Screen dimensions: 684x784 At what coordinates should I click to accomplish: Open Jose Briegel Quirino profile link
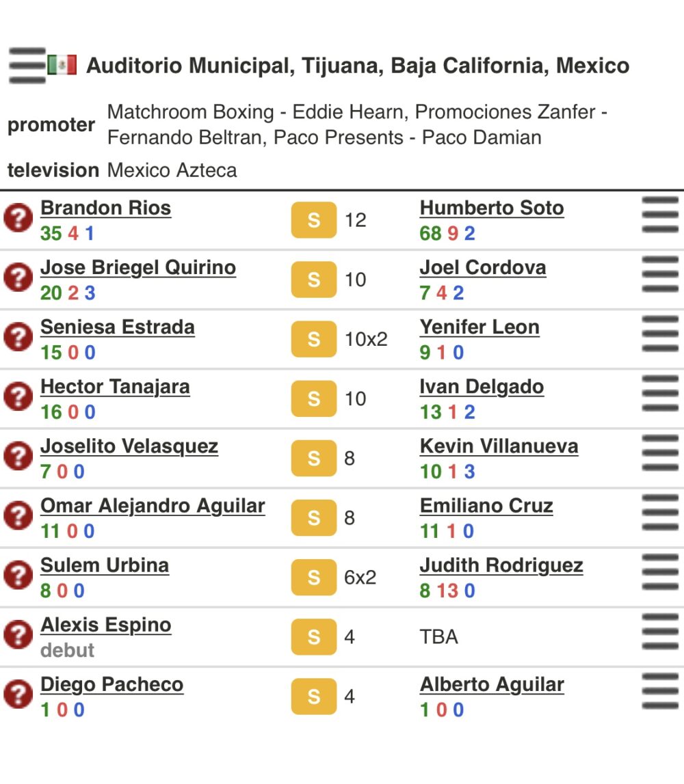click(x=138, y=267)
